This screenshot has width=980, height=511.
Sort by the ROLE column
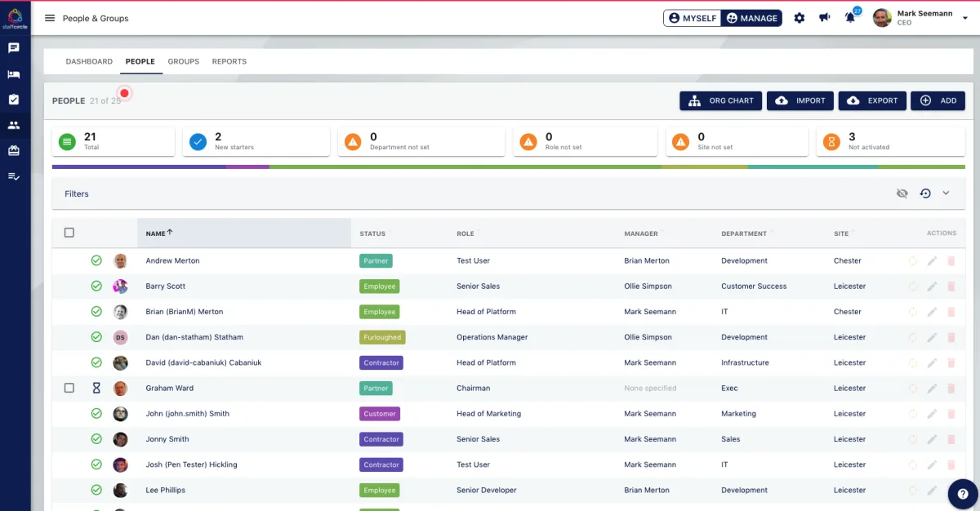pyautogui.click(x=465, y=233)
